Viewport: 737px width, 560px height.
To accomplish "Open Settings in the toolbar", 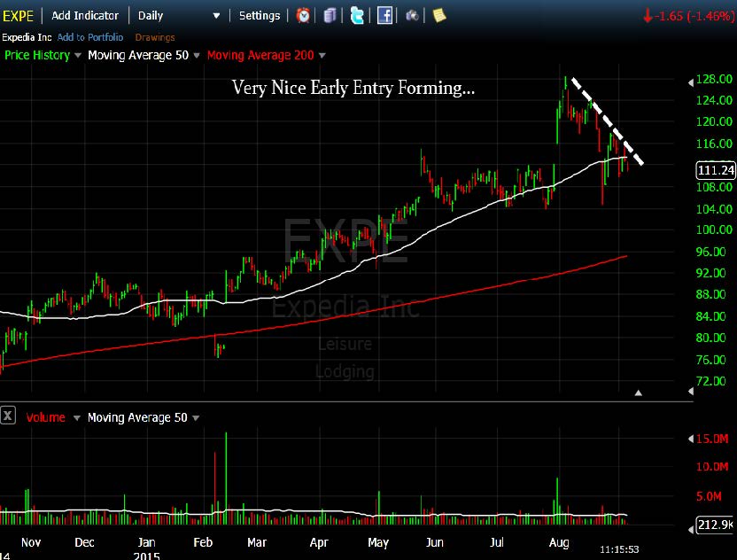I will click(x=260, y=16).
